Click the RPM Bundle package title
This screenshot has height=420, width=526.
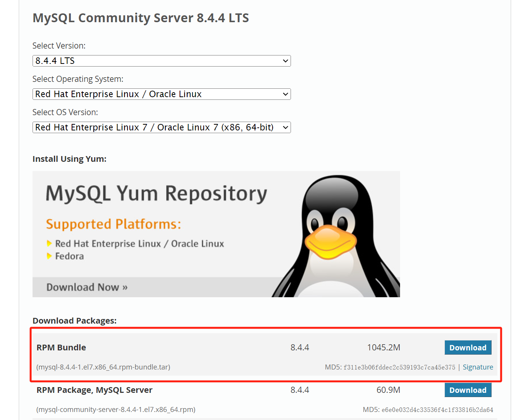(61, 348)
